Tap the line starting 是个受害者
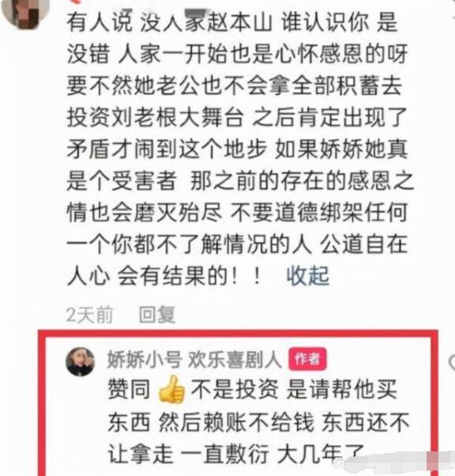The height and width of the screenshot is (476, 455). 239,180
